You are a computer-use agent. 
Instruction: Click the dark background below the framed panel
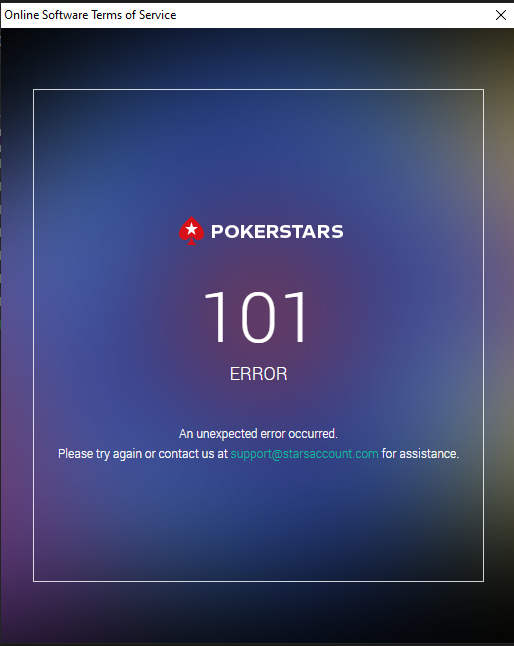258,613
